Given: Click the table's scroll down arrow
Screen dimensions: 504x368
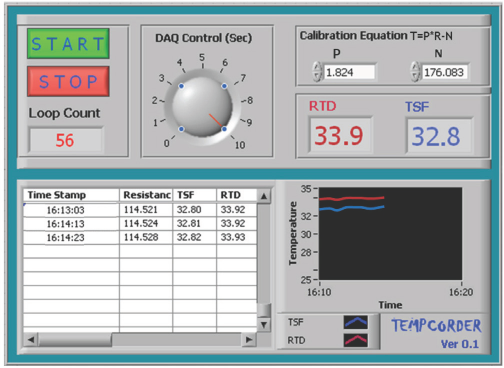Looking at the screenshot, I should [x=264, y=325].
